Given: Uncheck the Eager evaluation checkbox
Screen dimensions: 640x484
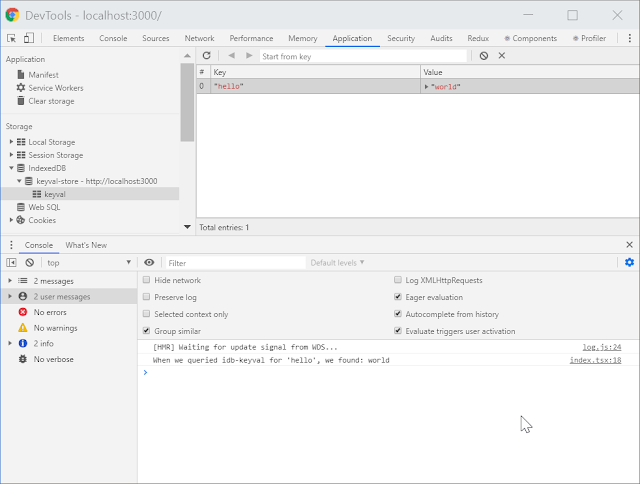Looking at the screenshot, I should click(x=398, y=297).
